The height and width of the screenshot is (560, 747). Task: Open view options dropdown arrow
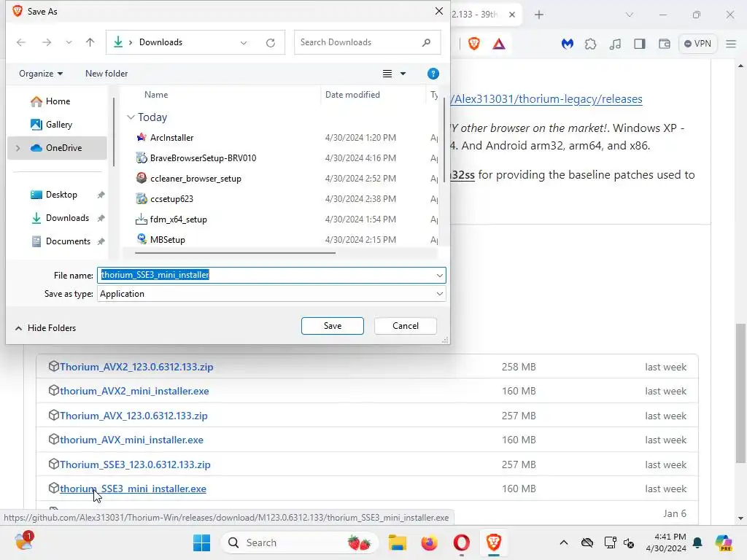(403, 74)
